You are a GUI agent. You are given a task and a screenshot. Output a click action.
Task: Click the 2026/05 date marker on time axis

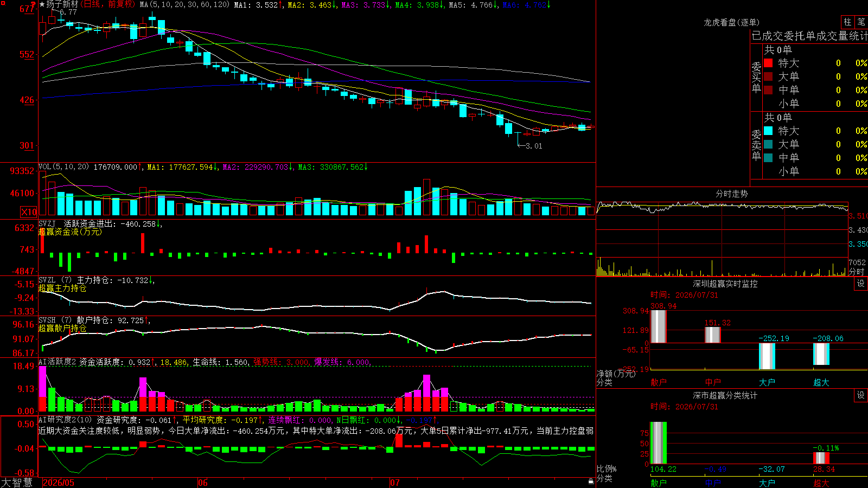[59, 483]
